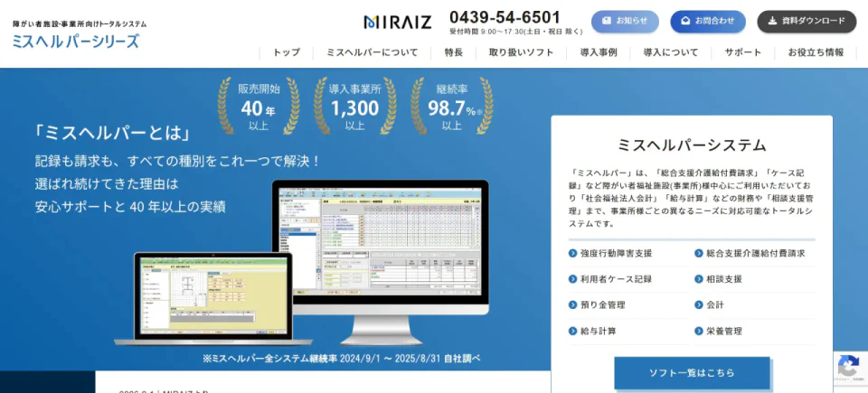The image size is (868, 393).
Task: Click the arrow icon beside 給与計算
Action: 573,331
